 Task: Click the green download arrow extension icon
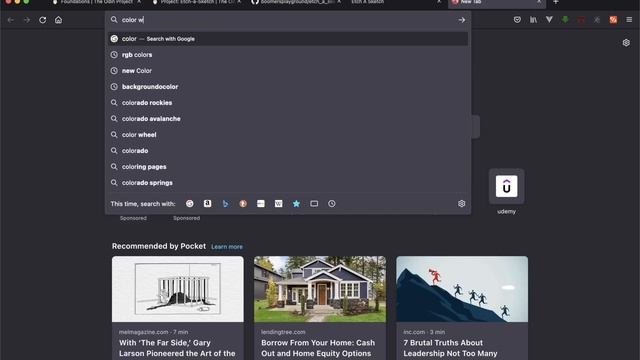pyautogui.click(x=565, y=20)
